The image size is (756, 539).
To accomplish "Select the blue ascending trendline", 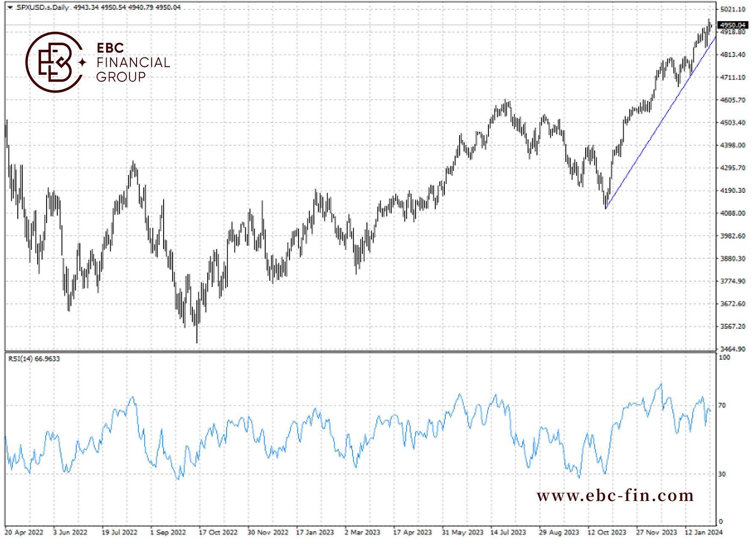I will tap(660, 123).
